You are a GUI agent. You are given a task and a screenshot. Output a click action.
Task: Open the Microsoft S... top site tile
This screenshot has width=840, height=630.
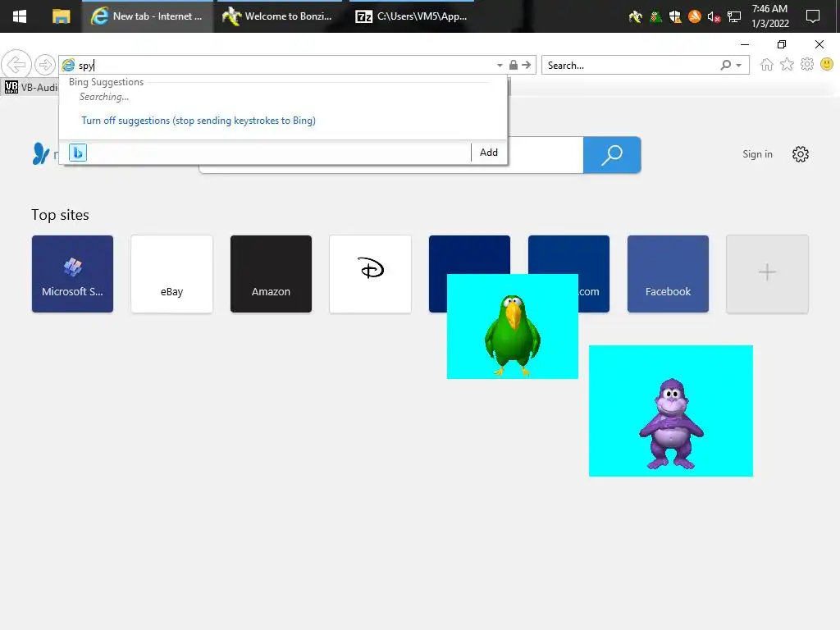72,274
